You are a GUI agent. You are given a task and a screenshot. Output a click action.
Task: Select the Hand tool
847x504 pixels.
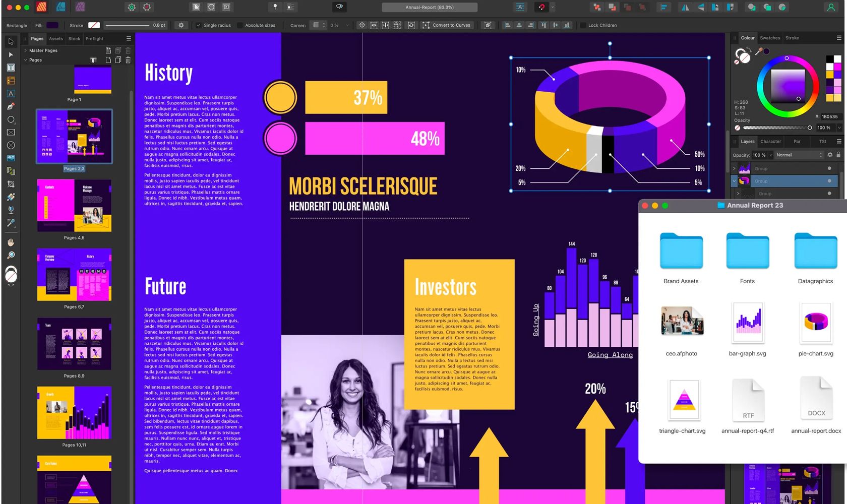click(11, 242)
